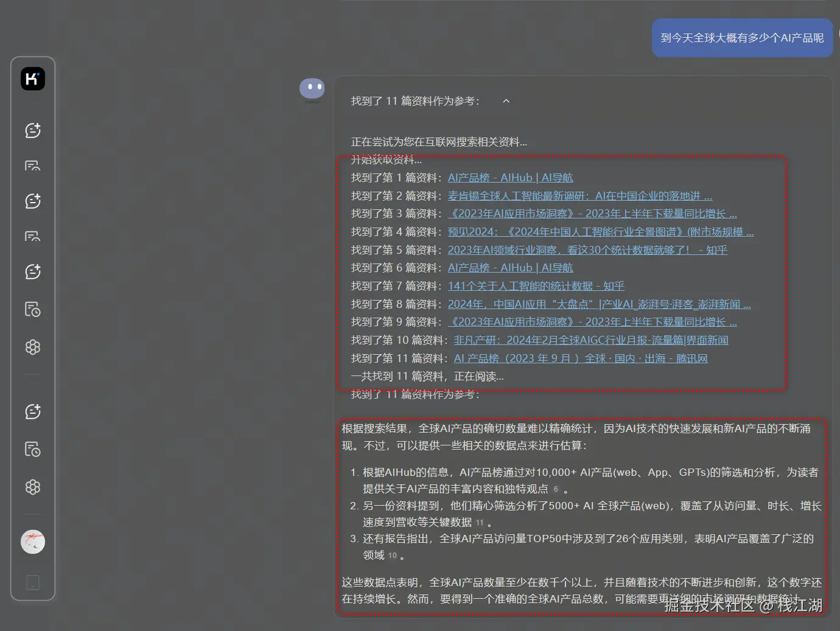Open the 2024年，中国AI应用“大盘点” link
The image size is (840, 631).
pos(599,304)
